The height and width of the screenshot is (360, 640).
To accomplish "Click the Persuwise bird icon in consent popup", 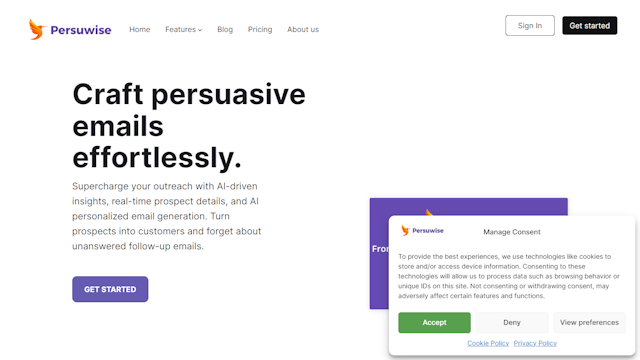I will tap(405, 231).
